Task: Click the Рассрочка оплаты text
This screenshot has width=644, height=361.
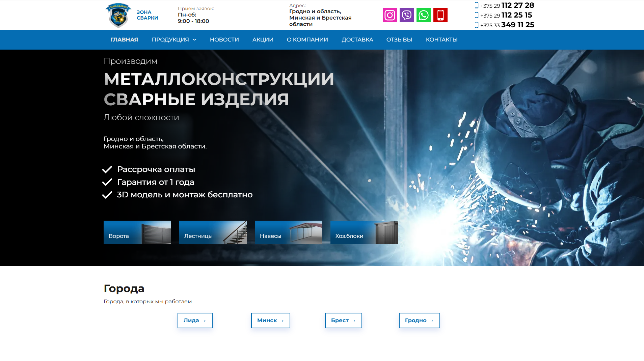Action: 156,169
